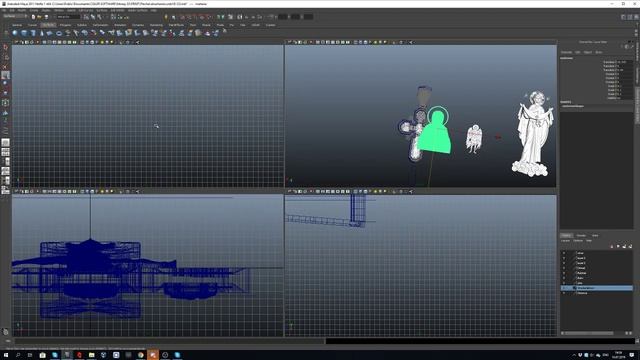Open the Display menu in the main menu bar
The image size is (640, 360).
[46, 10]
